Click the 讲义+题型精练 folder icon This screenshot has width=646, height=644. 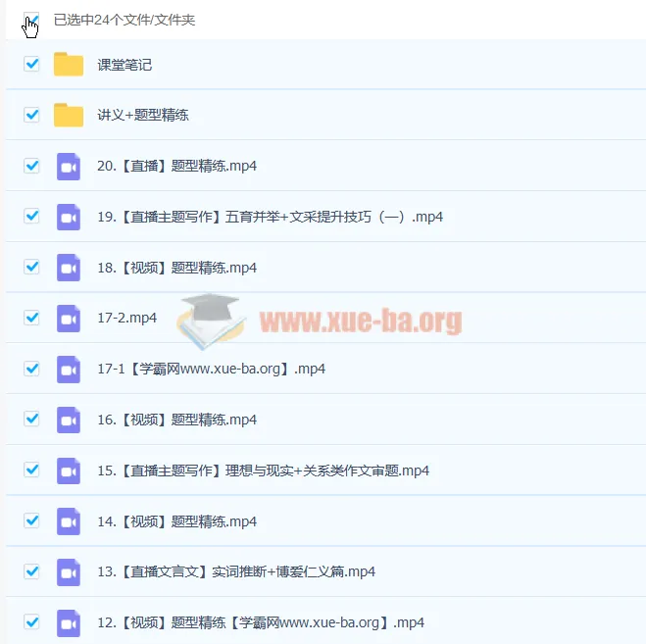point(69,115)
